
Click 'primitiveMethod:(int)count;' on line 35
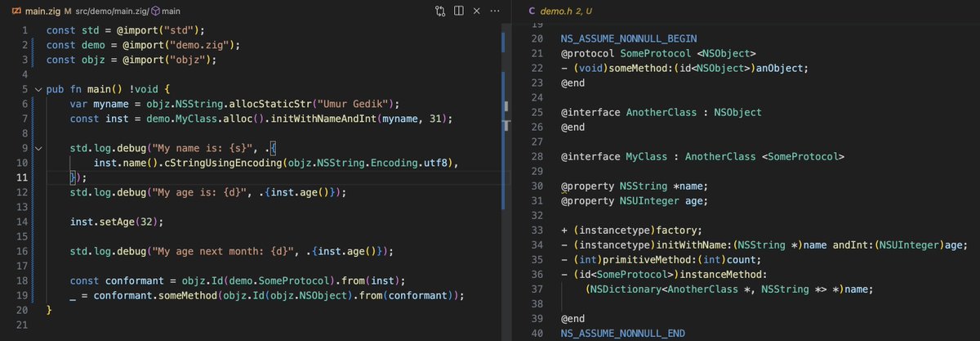tap(683, 259)
